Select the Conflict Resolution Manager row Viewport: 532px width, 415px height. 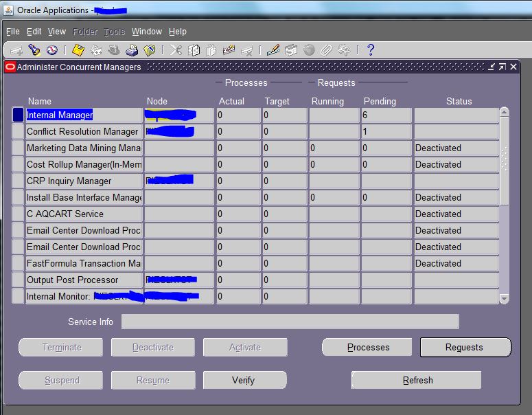point(82,132)
